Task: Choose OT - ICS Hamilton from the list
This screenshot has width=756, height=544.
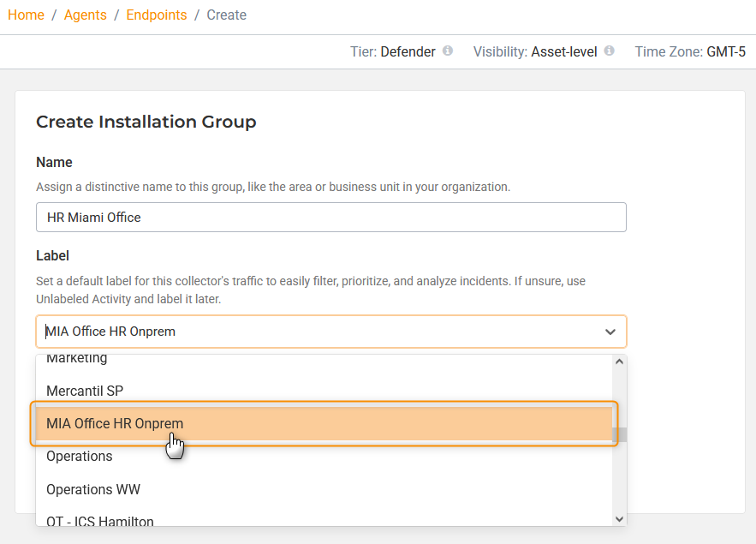Action: pos(100,520)
